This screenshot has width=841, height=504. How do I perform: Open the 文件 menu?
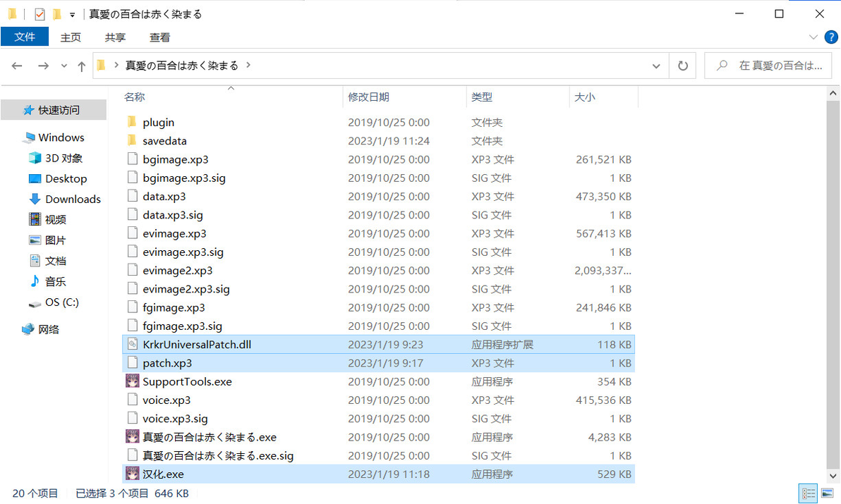(x=25, y=37)
